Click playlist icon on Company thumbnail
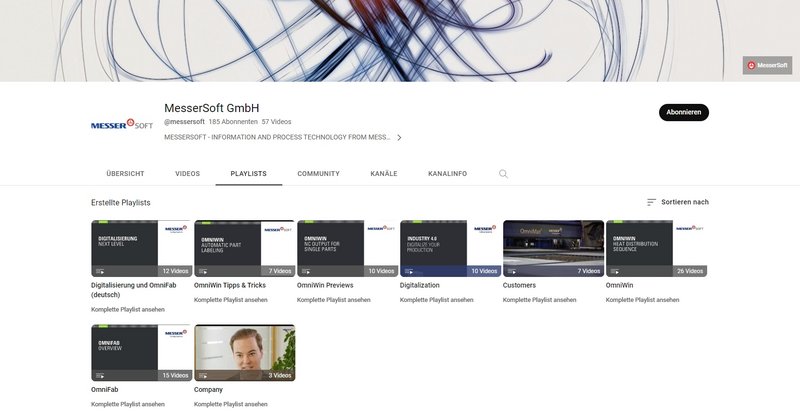The height and width of the screenshot is (414, 800). pyautogui.click(x=203, y=376)
